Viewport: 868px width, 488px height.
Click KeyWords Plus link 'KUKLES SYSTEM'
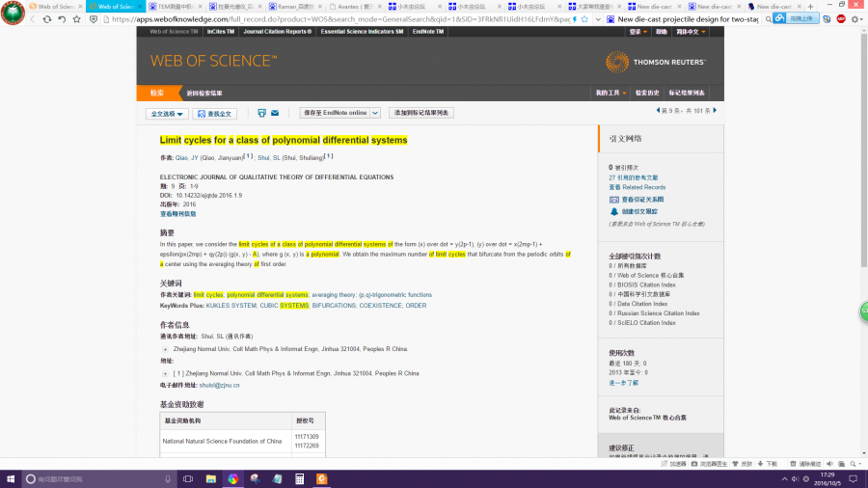(231, 306)
